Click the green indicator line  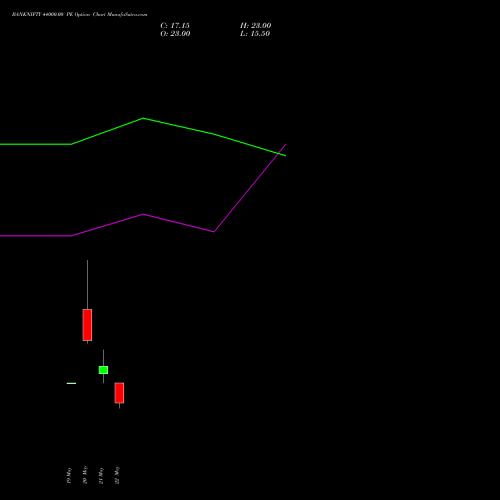point(143,118)
